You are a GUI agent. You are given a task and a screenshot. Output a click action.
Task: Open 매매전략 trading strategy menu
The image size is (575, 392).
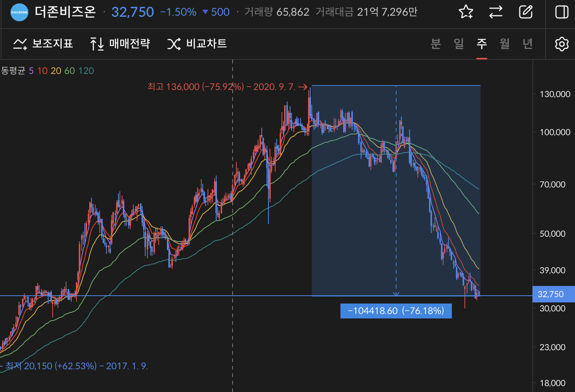click(120, 44)
